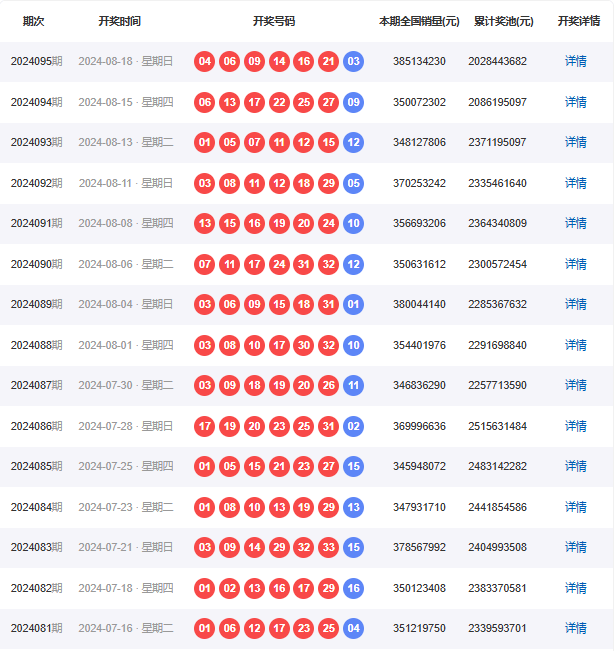Click 详情 link for draw 2024081
The image size is (614, 651).
point(575,628)
